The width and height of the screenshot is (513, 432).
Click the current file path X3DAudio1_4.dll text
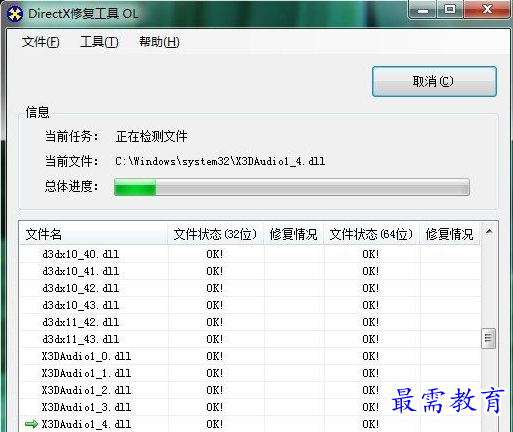click(220, 162)
